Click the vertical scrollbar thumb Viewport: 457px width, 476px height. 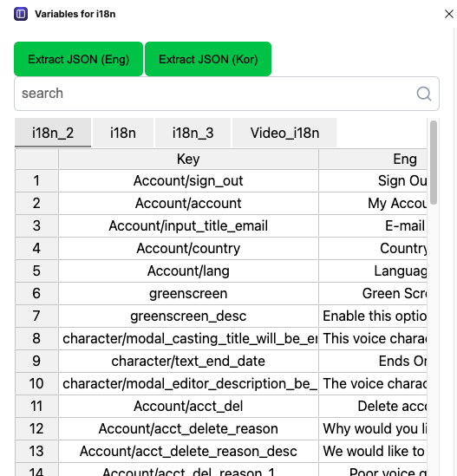point(434,162)
